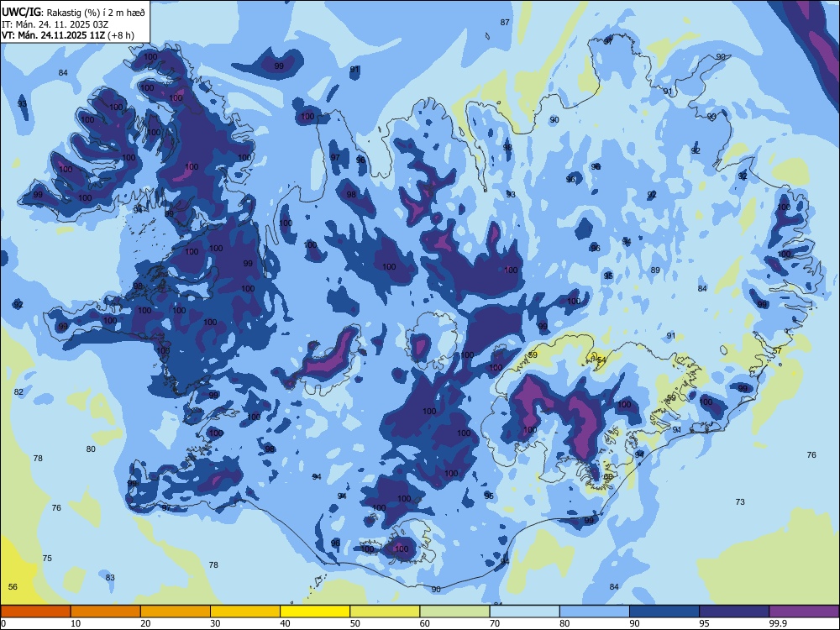Click the legend tick label '10'

(76, 623)
